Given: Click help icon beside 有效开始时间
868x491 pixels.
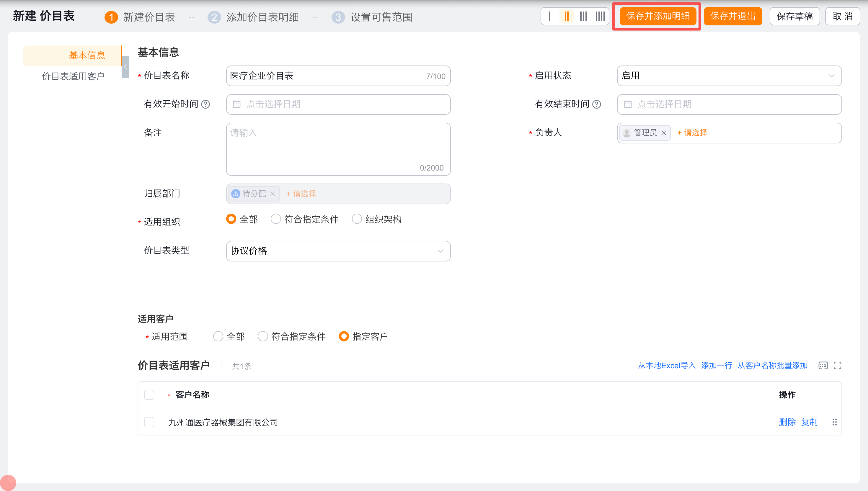Looking at the screenshot, I should [205, 104].
